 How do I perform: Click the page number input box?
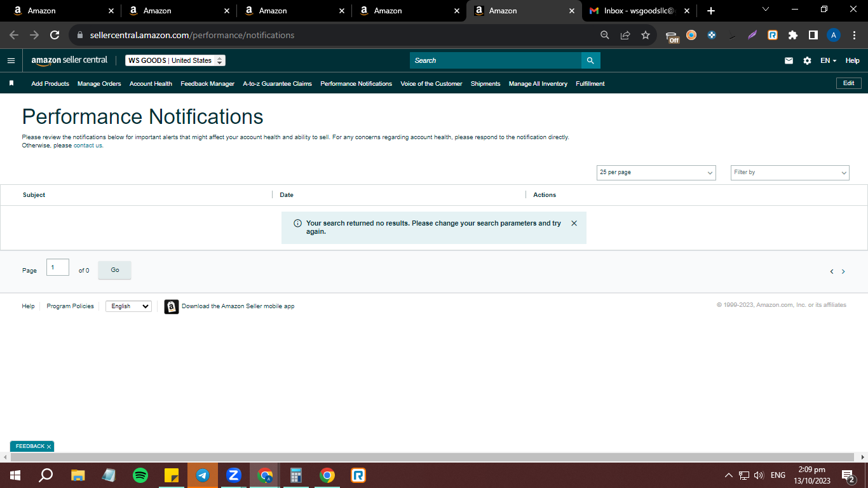pyautogui.click(x=58, y=268)
